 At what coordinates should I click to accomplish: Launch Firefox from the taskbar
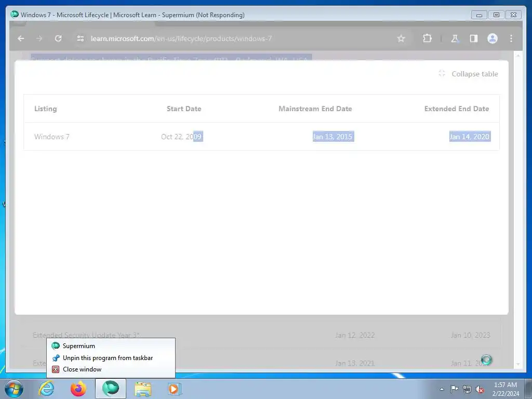pos(78,389)
